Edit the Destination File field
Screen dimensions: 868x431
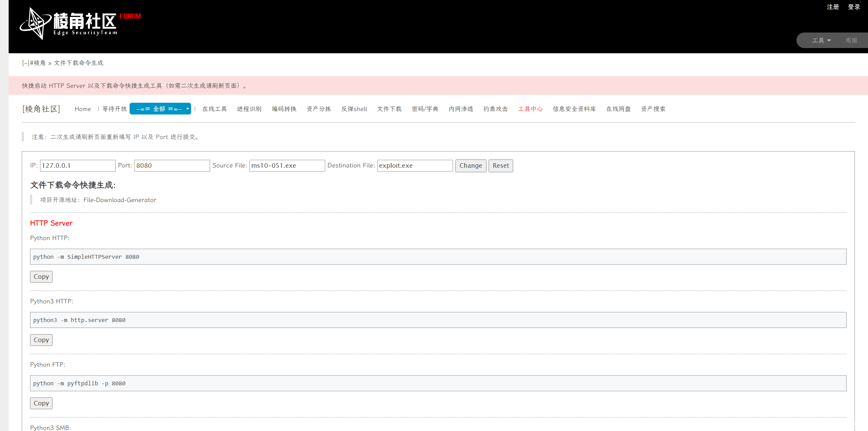pos(415,166)
